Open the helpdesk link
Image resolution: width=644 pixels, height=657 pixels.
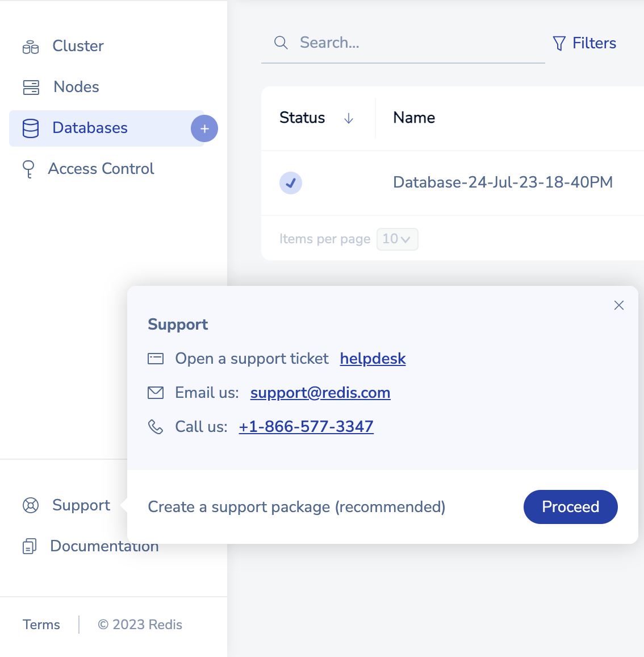tap(373, 359)
